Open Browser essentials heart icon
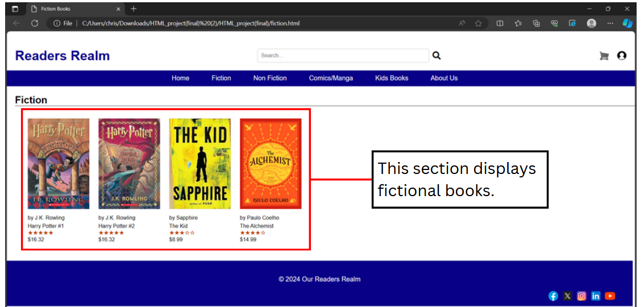The height and width of the screenshot is (307, 644). (554, 23)
